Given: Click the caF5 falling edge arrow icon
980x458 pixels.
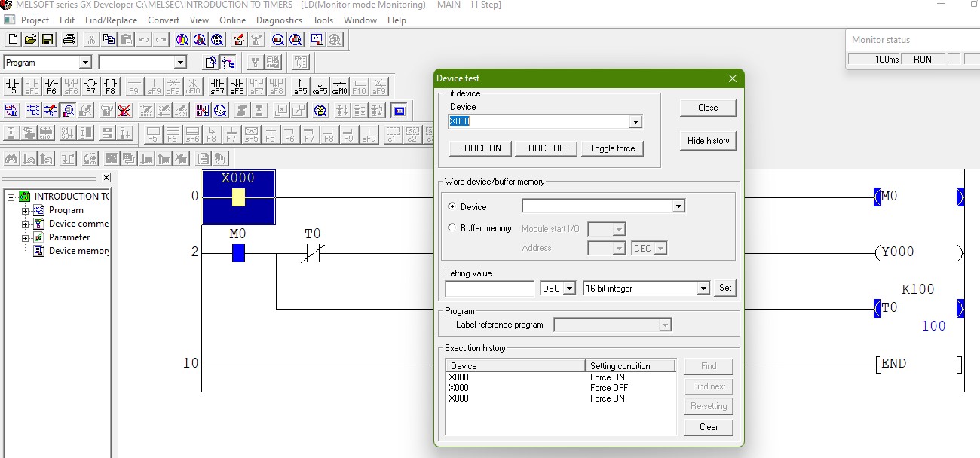Looking at the screenshot, I should (x=320, y=86).
